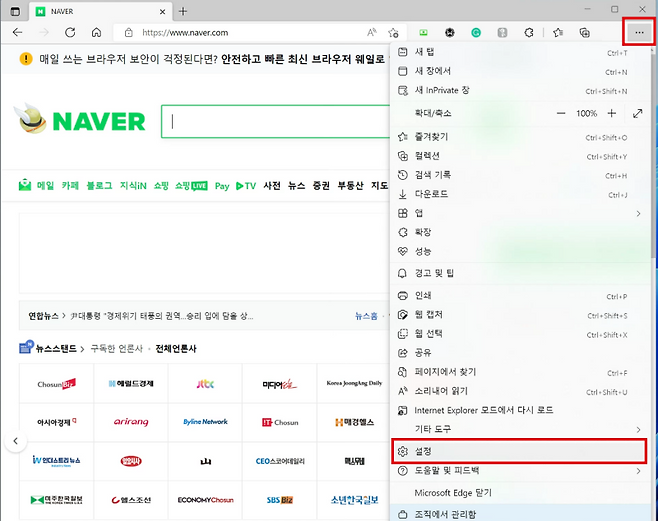
Task: Open the Favorites toolbar button
Action: coord(558,32)
